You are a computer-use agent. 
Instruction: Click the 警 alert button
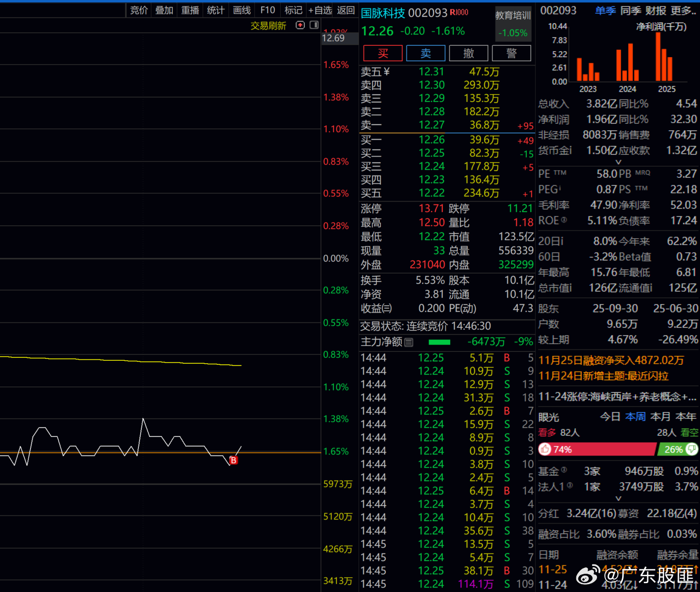(511, 53)
